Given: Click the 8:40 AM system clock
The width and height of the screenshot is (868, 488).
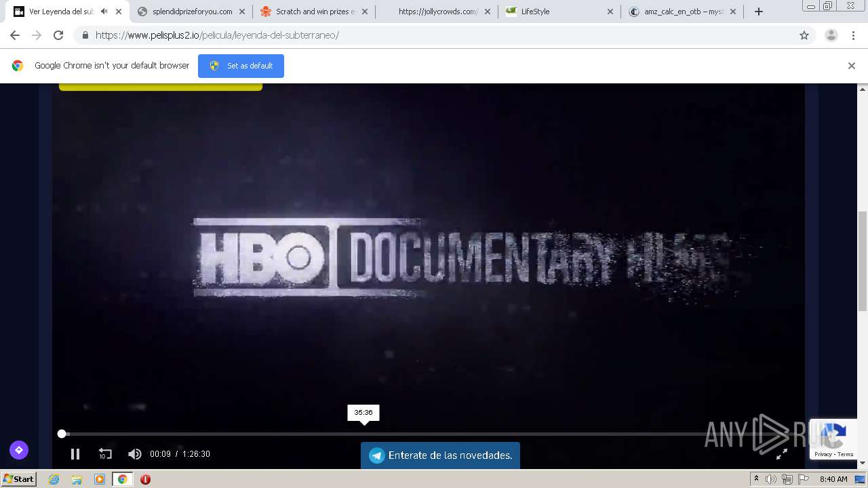Looking at the screenshot, I should 833,479.
